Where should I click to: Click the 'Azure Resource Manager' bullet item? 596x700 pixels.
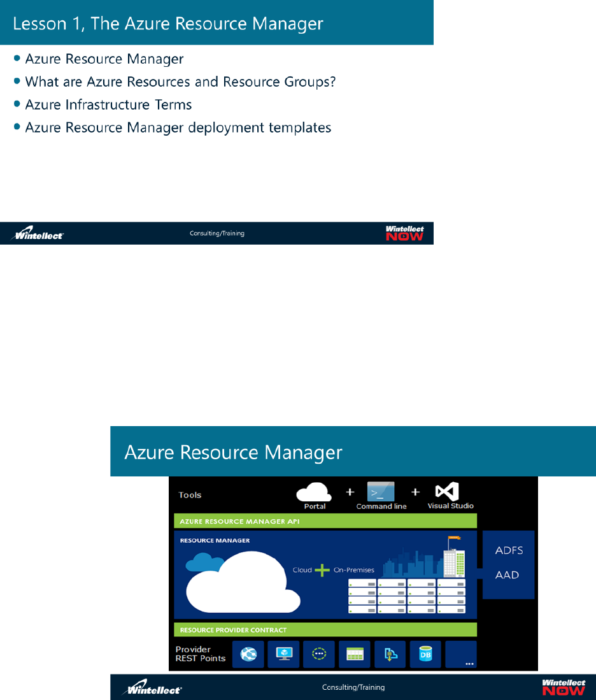click(104, 59)
